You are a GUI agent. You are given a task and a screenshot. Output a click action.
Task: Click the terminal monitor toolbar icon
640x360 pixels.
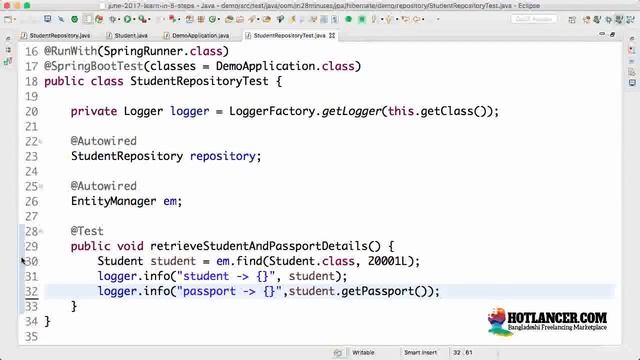47,19
